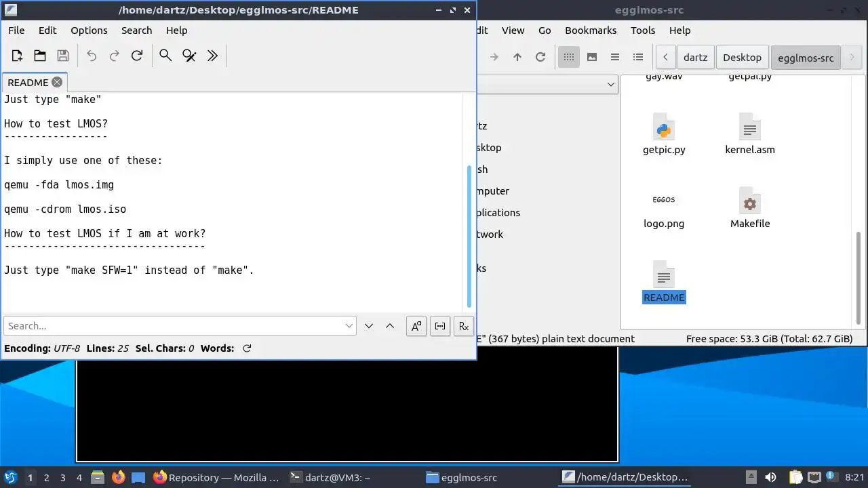Screen dimensions: 868x488
Task: Reload the README file in the editor
Action: [137, 56]
